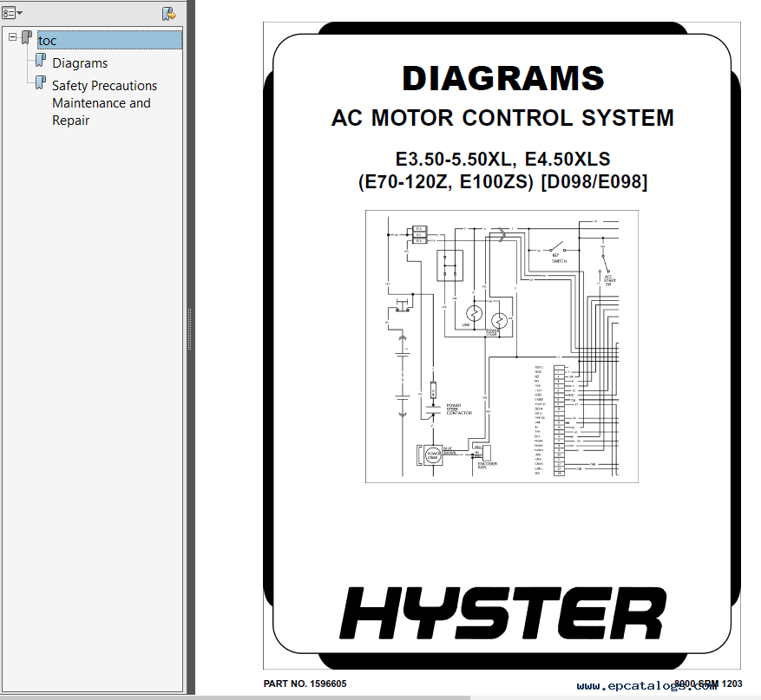This screenshot has height=700, width=761.
Task: Click the wiring diagram image on the page
Action: (x=502, y=346)
